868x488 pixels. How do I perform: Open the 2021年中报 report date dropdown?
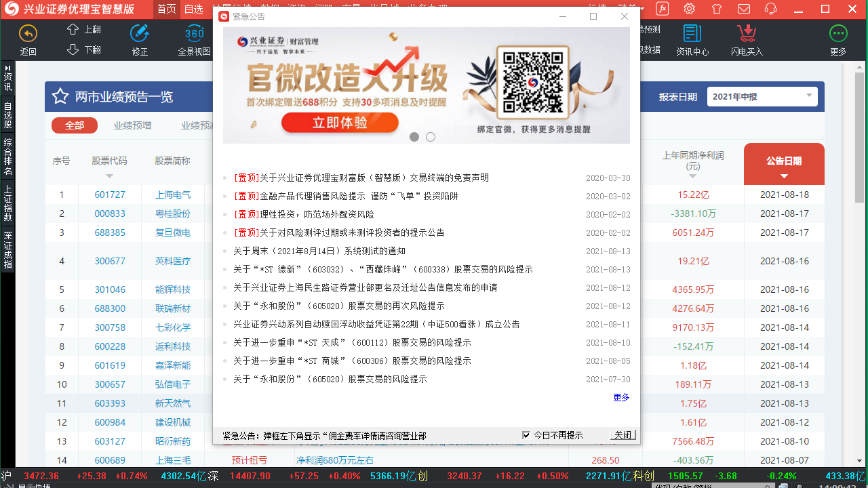pyautogui.click(x=762, y=96)
